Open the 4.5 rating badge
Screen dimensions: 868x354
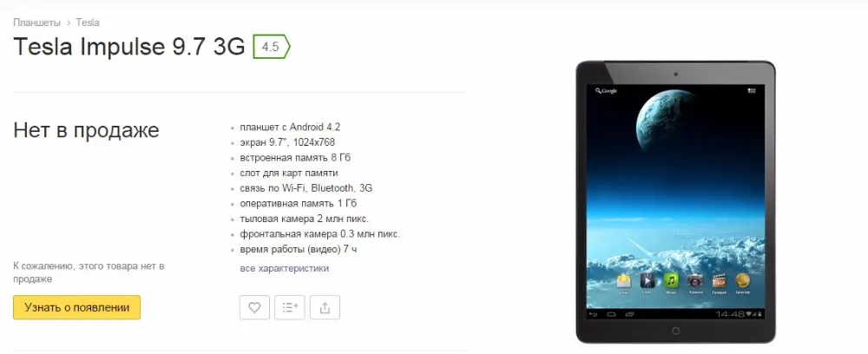[271, 47]
